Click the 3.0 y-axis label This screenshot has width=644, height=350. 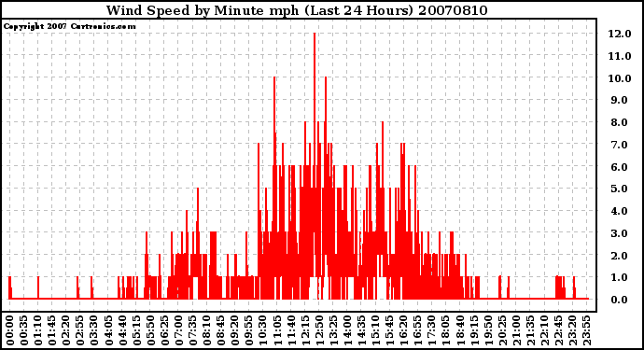click(620, 233)
